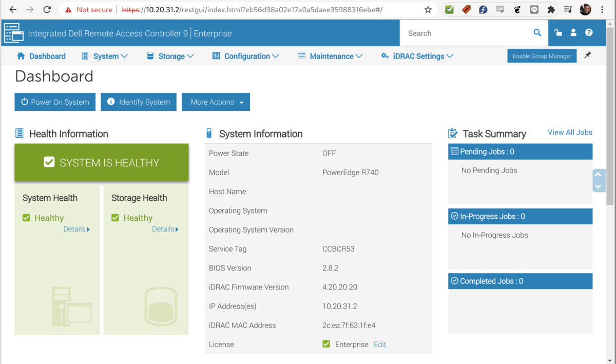The width and height of the screenshot is (616, 364).
Task: Go to the Dashboard tab
Action: pos(41,56)
